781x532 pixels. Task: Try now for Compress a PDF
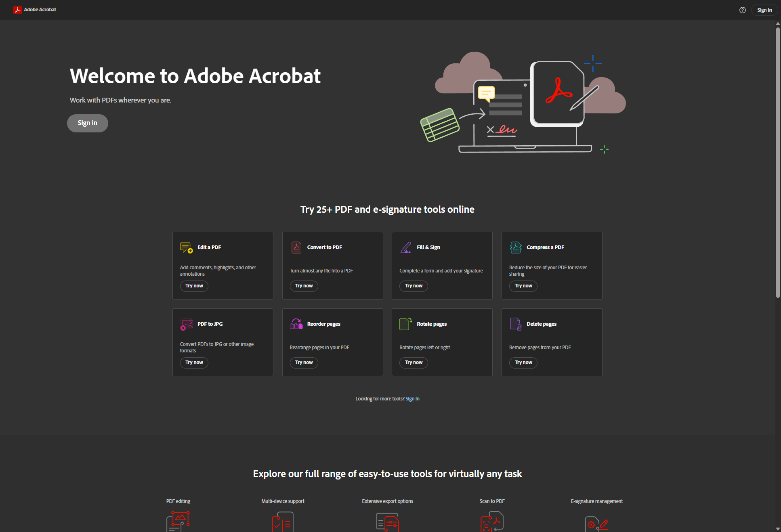tap(523, 286)
